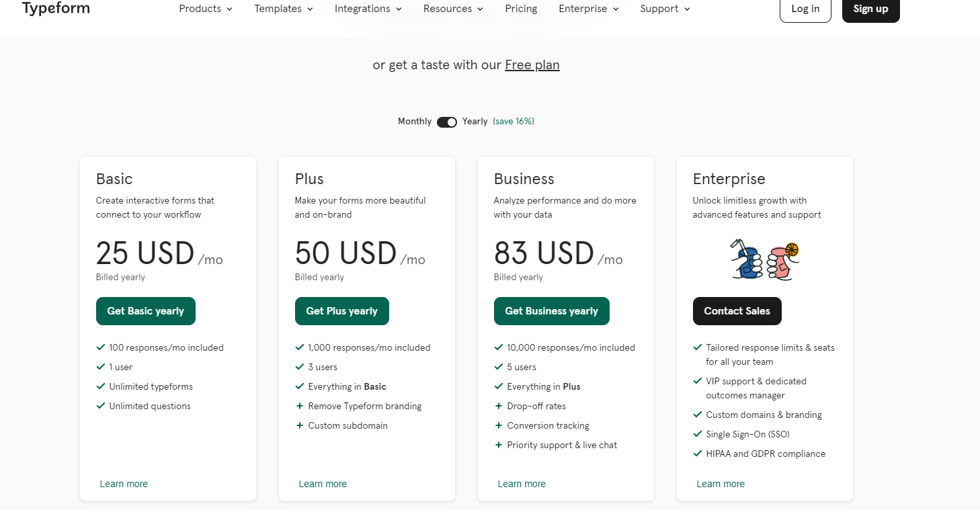Viewport: 980px width, 510px height.
Task: Click the HIPAA and GDPR compliance text
Action: (x=766, y=454)
